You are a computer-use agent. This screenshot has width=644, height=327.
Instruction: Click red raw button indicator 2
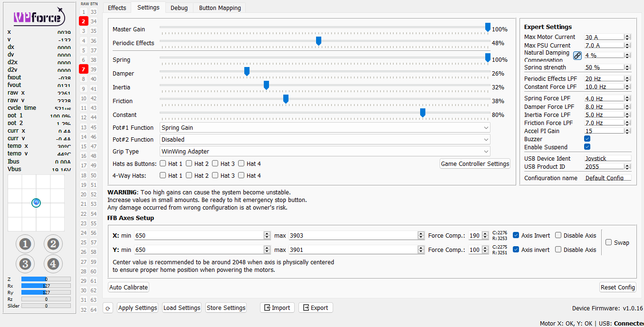pyautogui.click(x=84, y=21)
